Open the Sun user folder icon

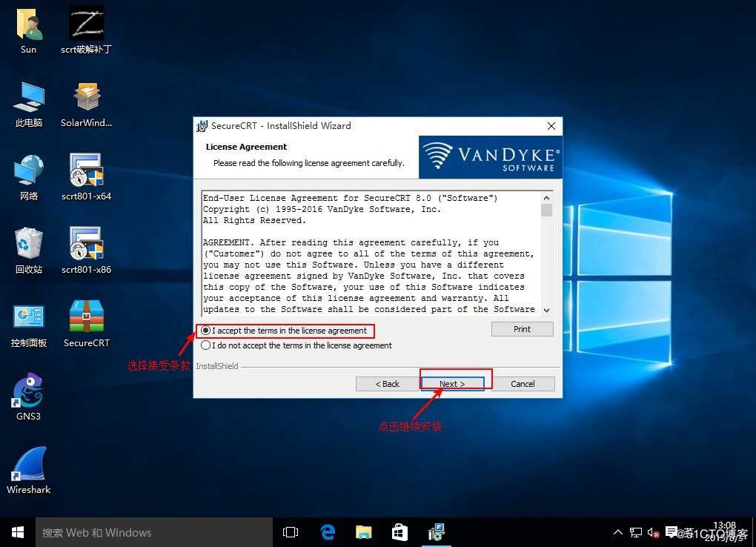pos(28,31)
